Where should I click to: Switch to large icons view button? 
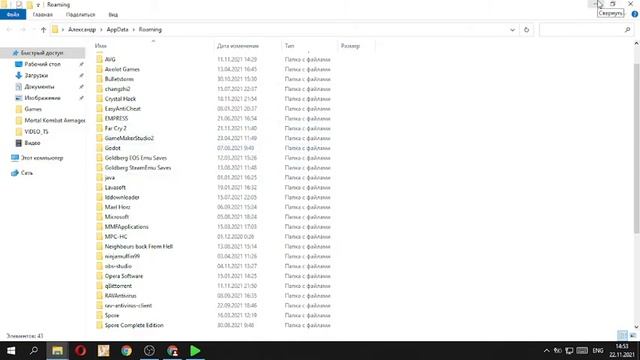[x=633, y=336]
